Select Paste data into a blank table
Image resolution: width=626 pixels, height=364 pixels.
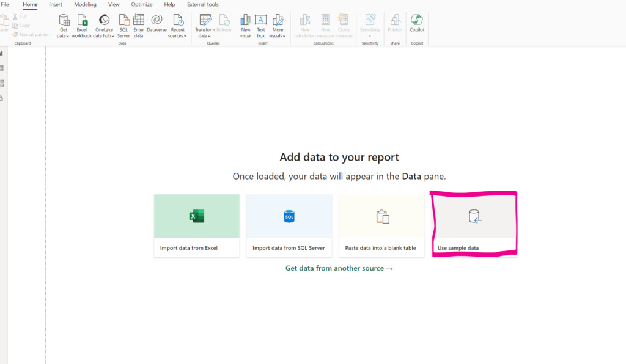[381, 225]
